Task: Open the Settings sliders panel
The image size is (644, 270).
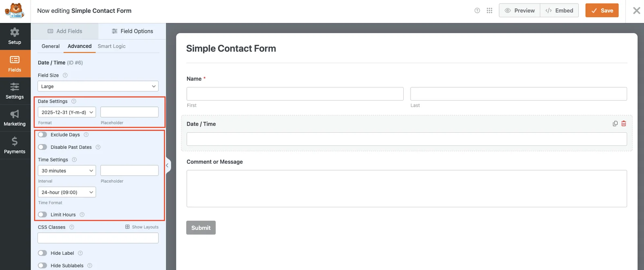Action: (15, 91)
